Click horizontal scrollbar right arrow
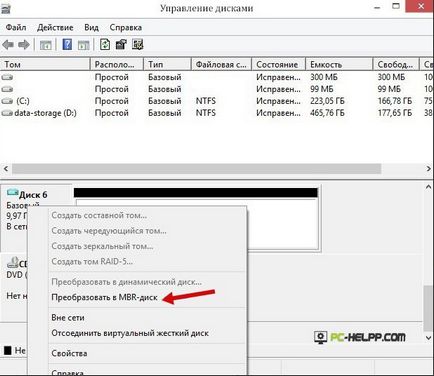 click(429, 169)
